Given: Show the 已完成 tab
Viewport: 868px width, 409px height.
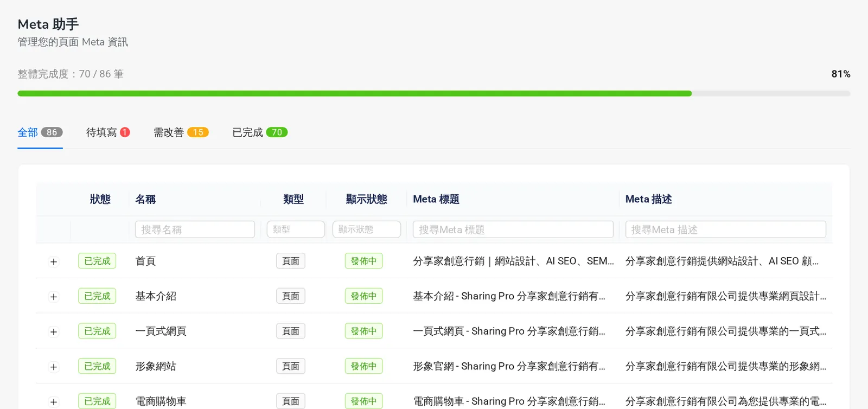Looking at the screenshot, I should [x=260, y=132].
